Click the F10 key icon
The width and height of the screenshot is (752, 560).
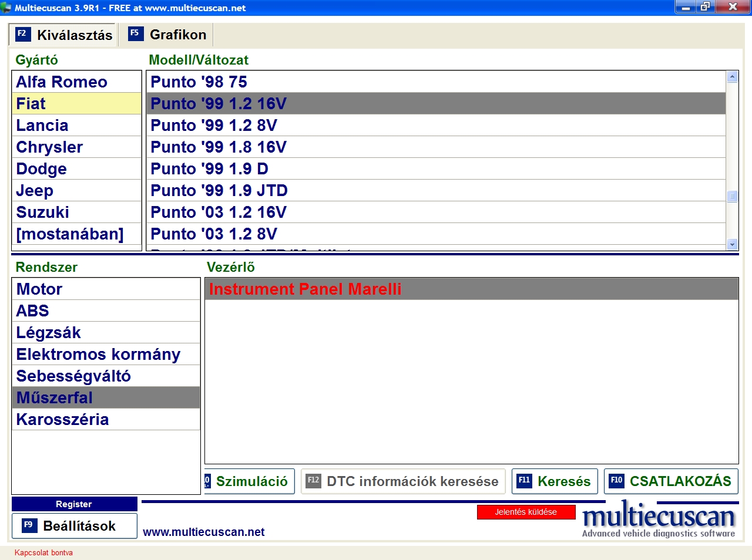pyautogui.click(x=616, y=481)
